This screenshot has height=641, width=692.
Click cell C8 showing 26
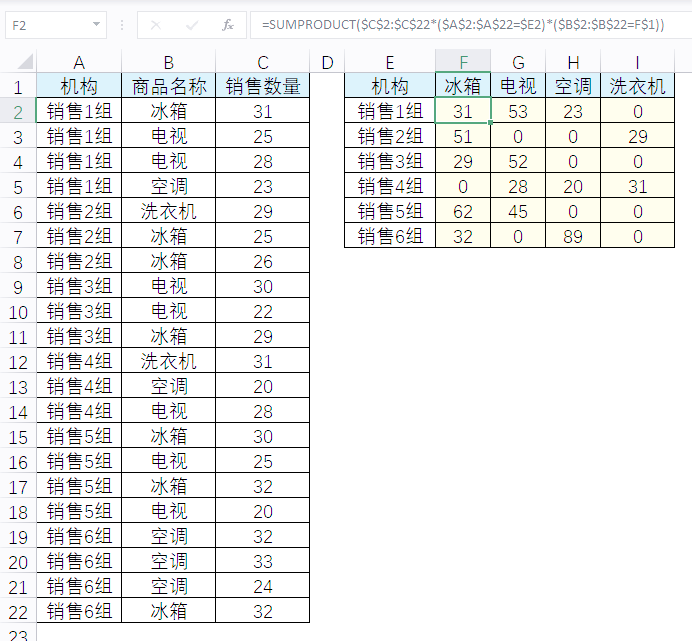click(x=263, y=261)
